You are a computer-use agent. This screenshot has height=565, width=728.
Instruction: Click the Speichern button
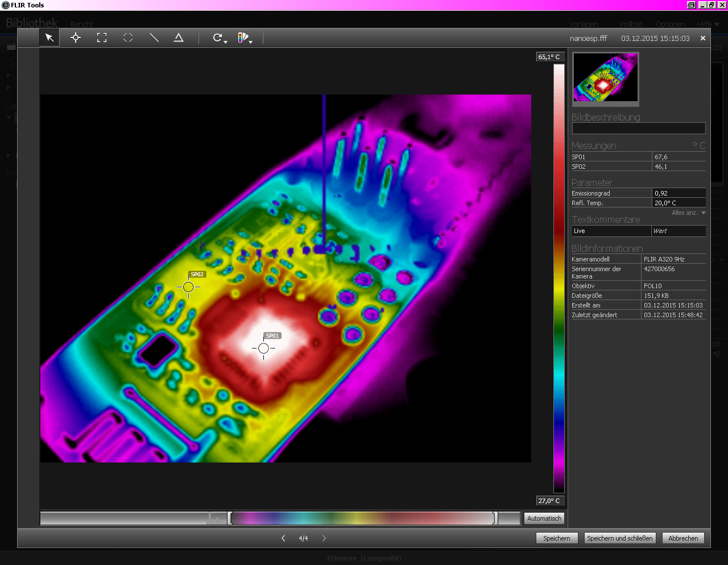[x=557, y=538]
